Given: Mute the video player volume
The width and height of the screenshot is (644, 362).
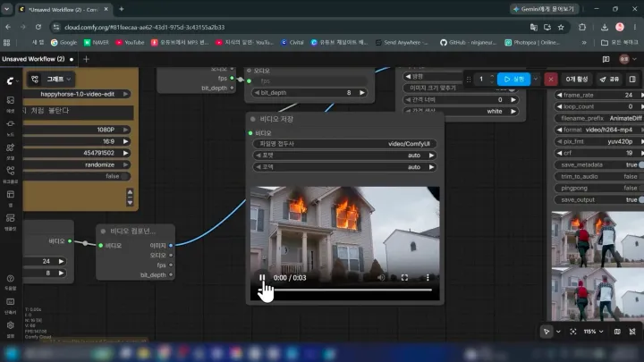Looking at the screenshot, I should [381, 278].
